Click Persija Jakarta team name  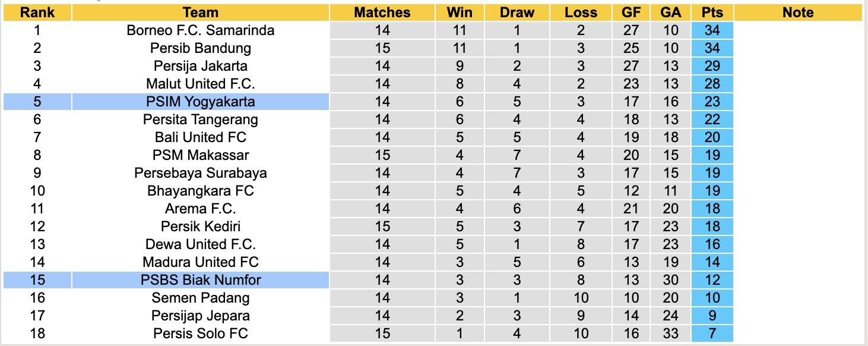[201, 66]
